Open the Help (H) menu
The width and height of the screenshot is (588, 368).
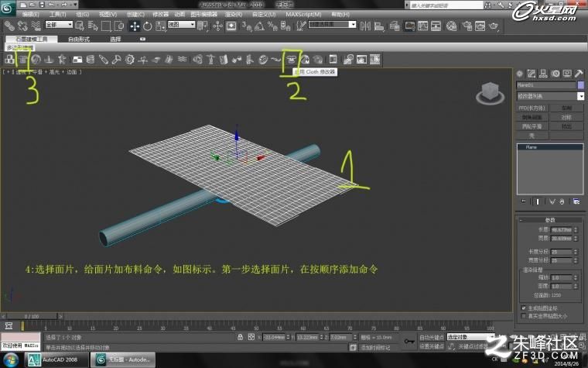tap(340, 14)
